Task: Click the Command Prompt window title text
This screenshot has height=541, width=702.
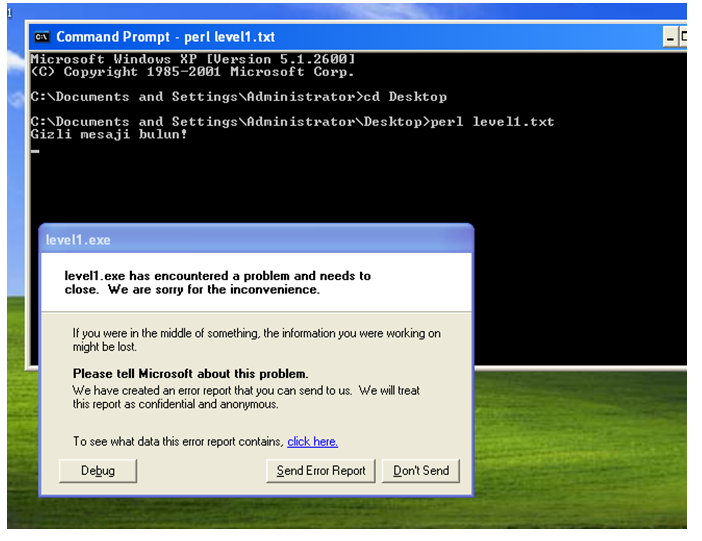Action: (x=166, y=37)
